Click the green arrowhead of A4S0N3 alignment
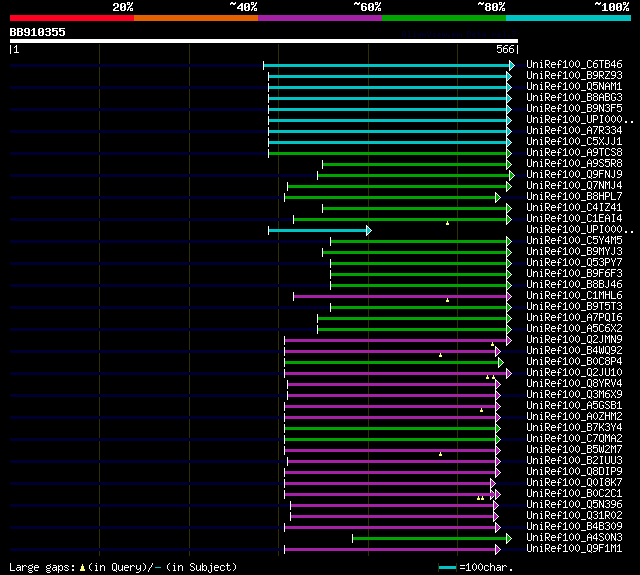The image size is (640, 575). pyautogui.click(x=509, y=539)
